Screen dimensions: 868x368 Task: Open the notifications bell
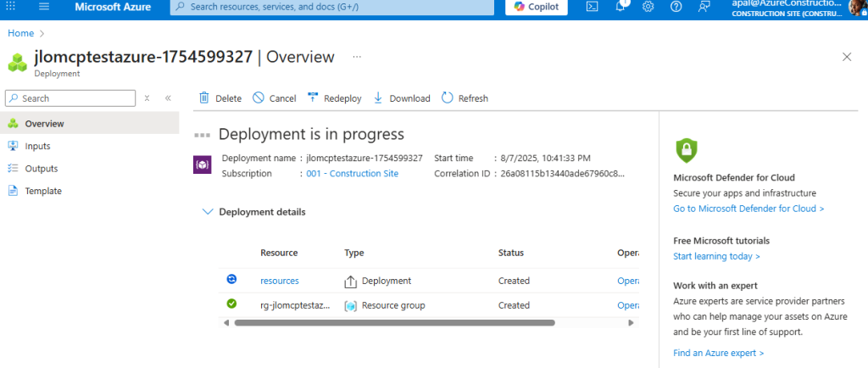(620, 7)
